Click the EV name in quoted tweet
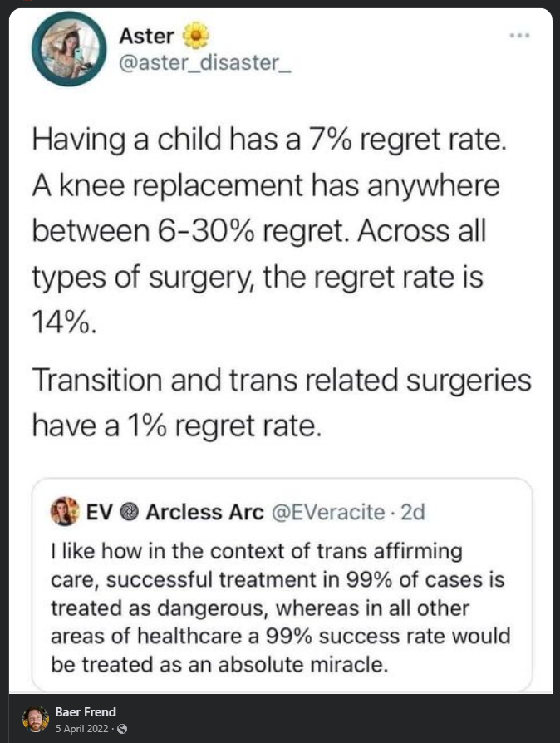The image size is (560, 743). pos(100,512)
